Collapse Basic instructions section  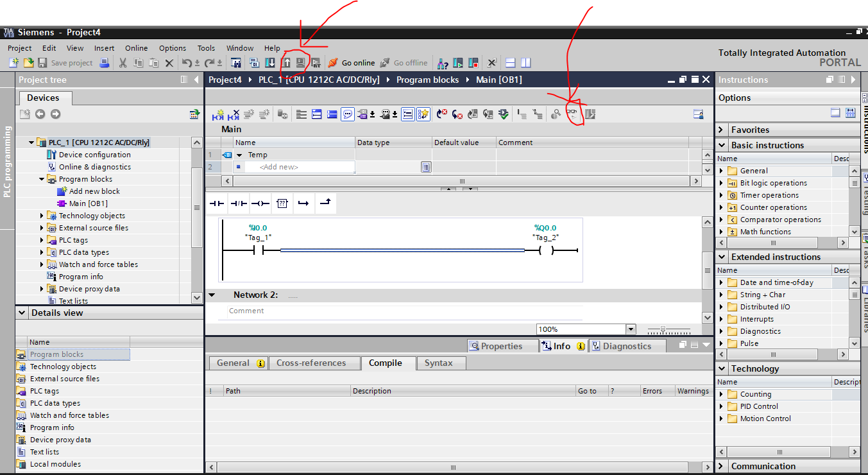722,145
